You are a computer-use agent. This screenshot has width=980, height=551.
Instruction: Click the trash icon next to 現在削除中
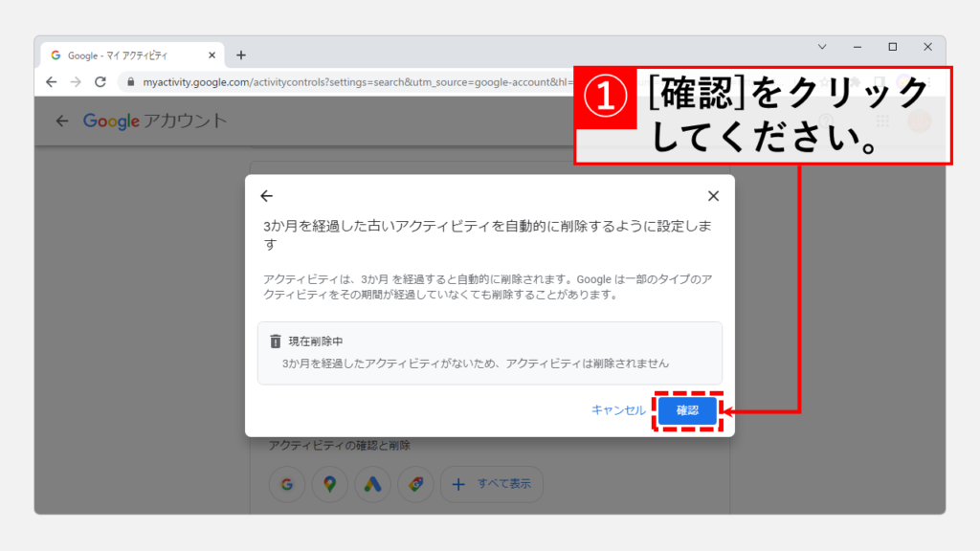(x=275, y=342)
